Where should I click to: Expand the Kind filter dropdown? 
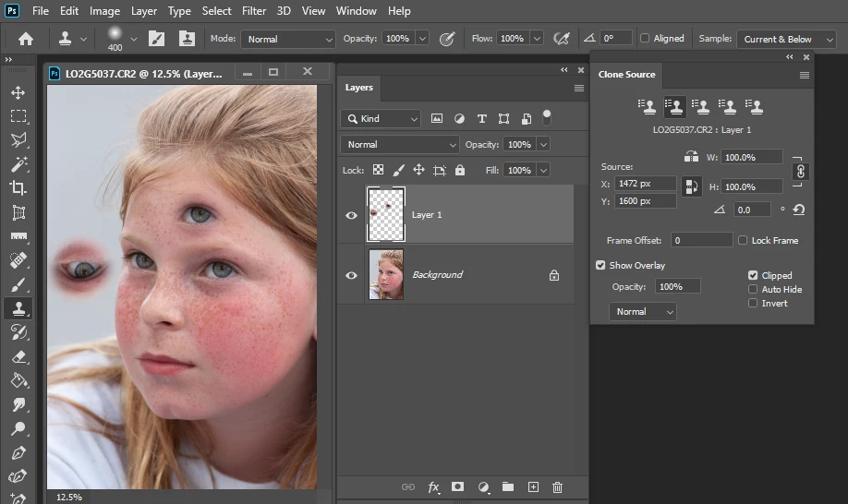pos(381,119)
